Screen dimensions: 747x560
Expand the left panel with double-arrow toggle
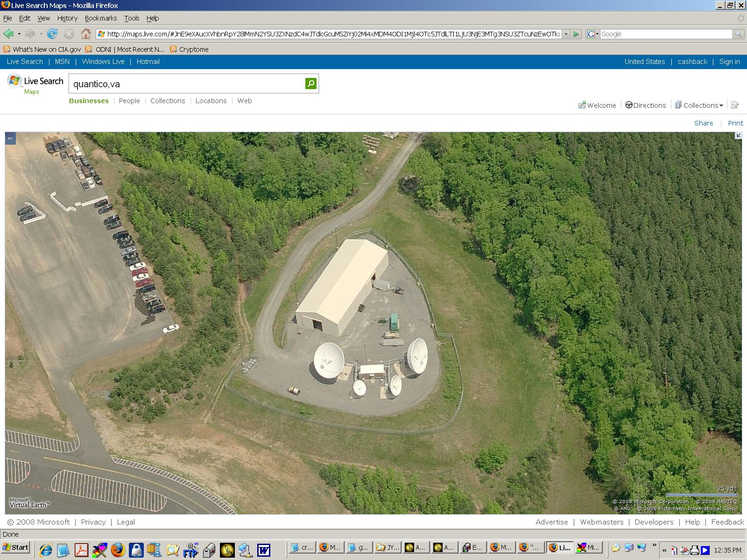pos(10,138)
